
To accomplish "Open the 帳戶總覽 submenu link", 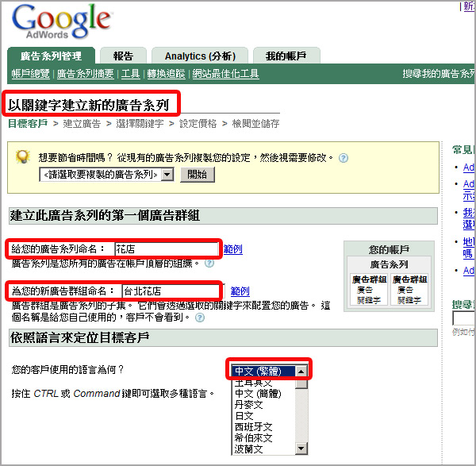I will [31, 74].
